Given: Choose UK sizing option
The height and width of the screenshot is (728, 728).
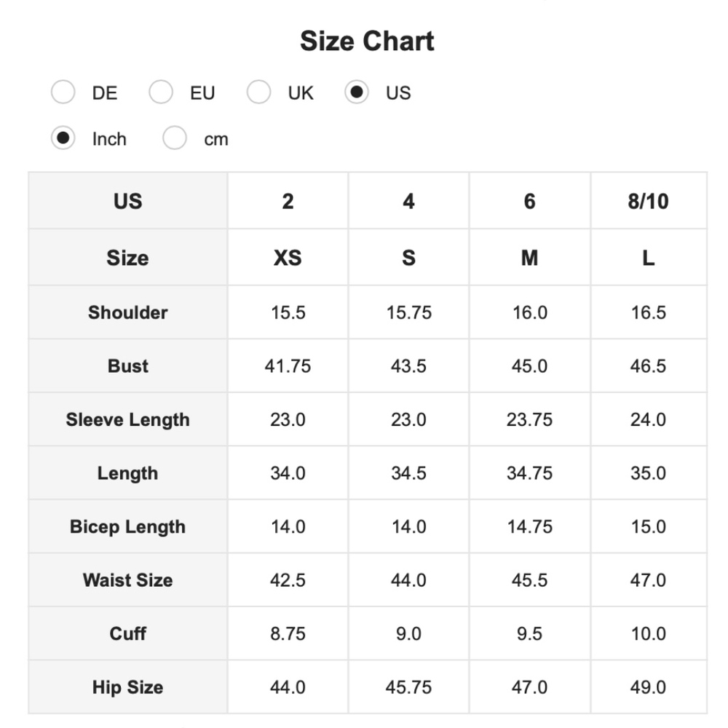Looking at the screenshot, I should 258,92.
